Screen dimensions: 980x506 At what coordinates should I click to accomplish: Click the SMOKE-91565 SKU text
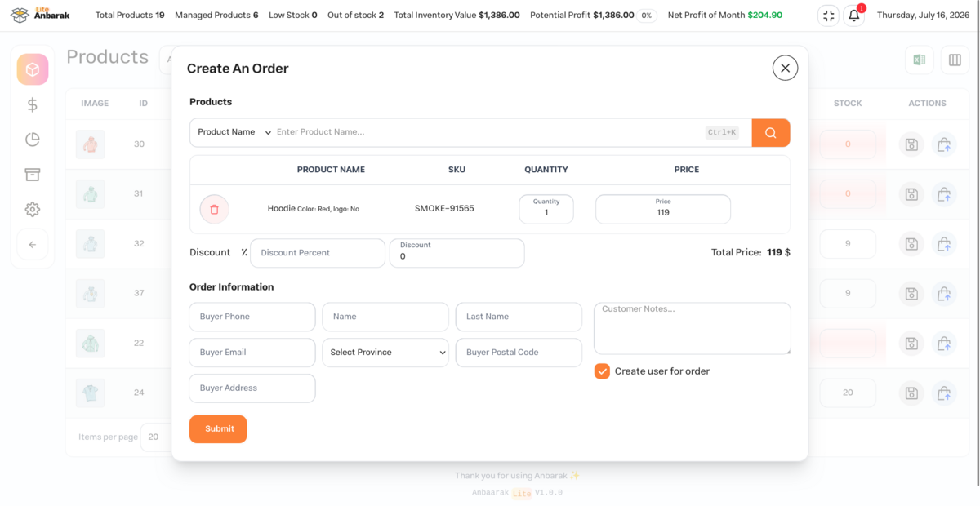coord(444,209)
